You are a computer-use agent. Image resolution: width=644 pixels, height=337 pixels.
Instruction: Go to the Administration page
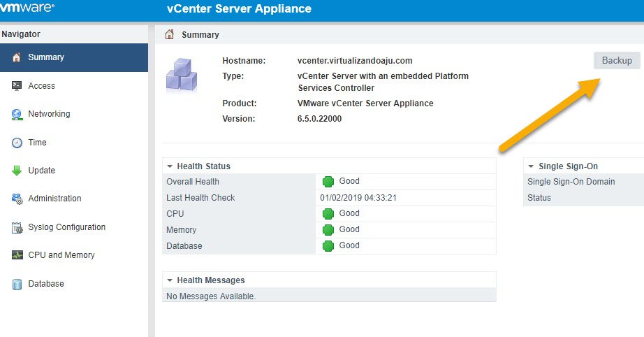(54, 199)
